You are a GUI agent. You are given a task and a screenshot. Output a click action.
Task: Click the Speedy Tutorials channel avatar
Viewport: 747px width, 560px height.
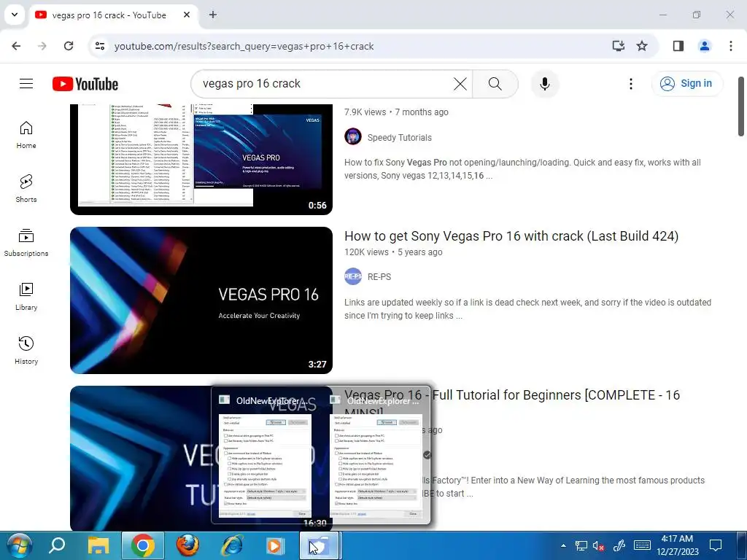(353, 136)
